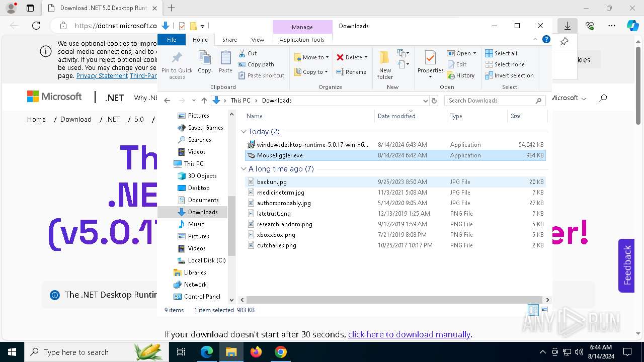Select MouseJiggler.exe file

[395, 155]
